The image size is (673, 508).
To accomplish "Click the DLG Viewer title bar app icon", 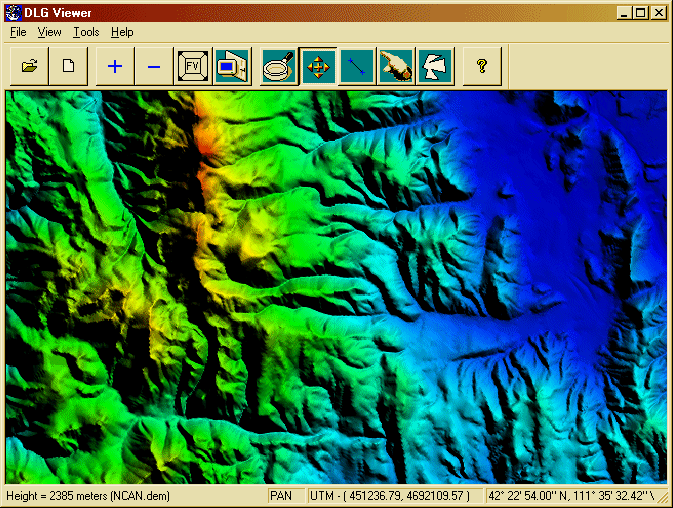I will [x=14, y=12].
